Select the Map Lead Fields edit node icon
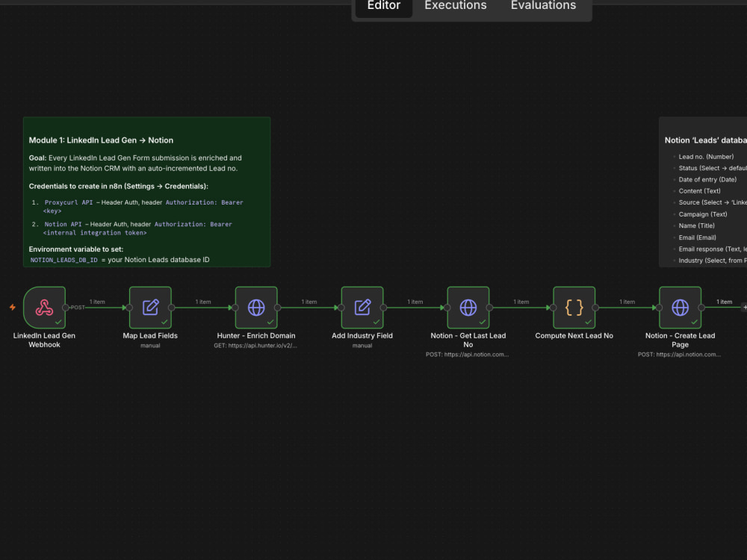This screenshot has width=747, height=560. pos(150,308)
